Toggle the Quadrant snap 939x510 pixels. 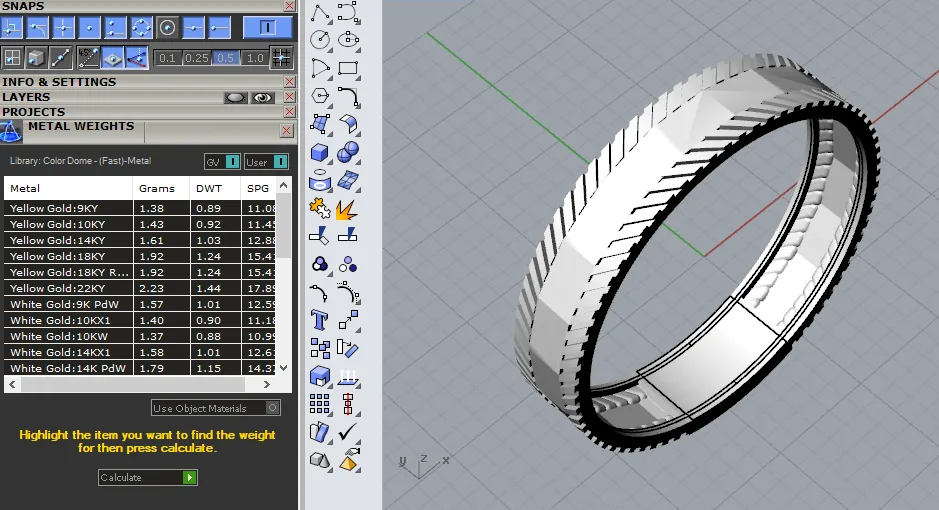pyautogui.click(x=141, y=28)
